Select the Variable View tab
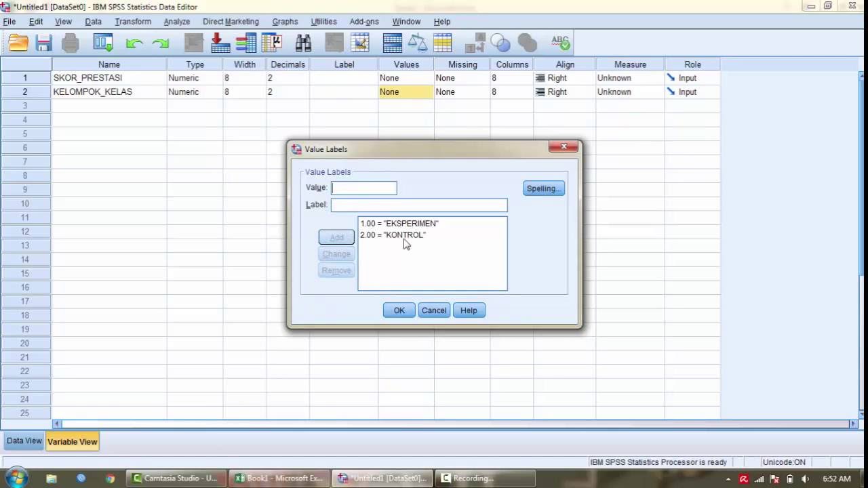 point(72,441)
